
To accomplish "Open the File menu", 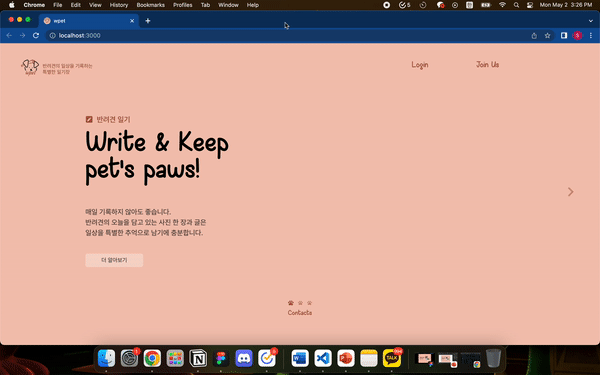I will click(x=58, y=5).
